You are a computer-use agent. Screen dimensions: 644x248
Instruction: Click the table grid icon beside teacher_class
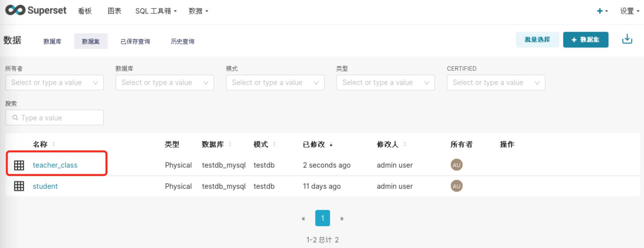coord(19,165)
